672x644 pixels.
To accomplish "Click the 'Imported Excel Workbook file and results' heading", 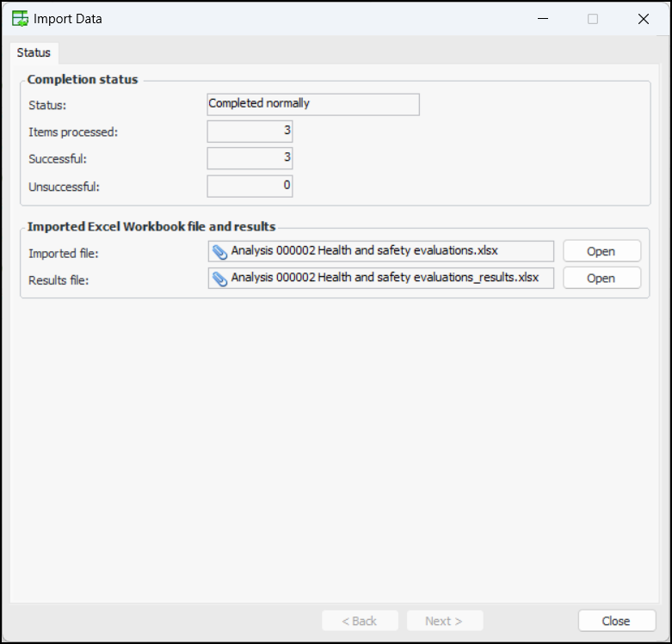I will pos(151,227).
